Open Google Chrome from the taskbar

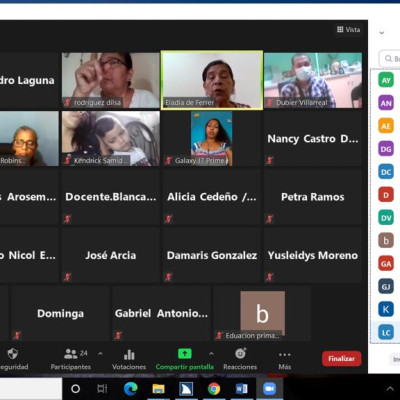(x=214, y=389)
